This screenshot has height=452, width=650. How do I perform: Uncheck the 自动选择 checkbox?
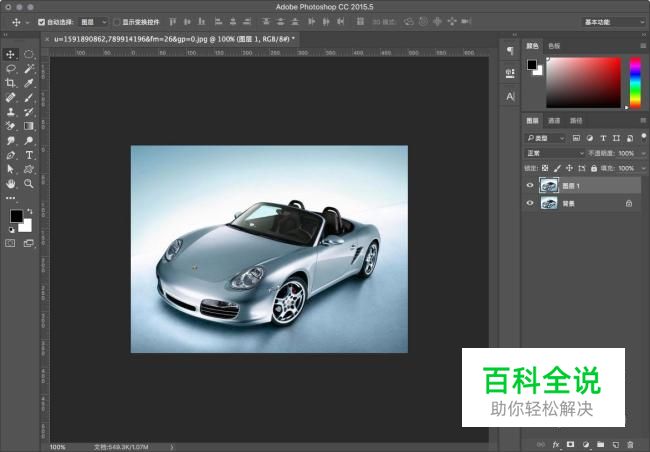tap(41, 21)
